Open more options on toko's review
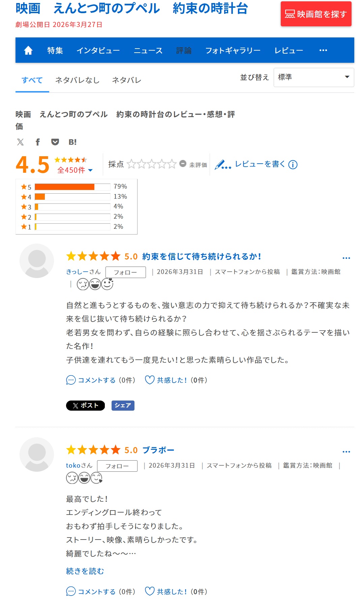364x605 pixels. [346, 452]
